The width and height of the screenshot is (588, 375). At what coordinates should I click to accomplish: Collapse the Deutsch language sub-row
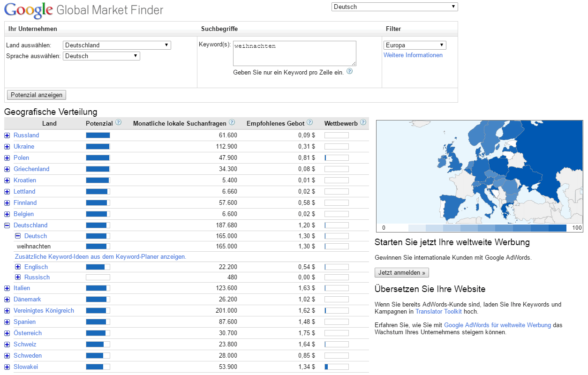coord(18,236)
